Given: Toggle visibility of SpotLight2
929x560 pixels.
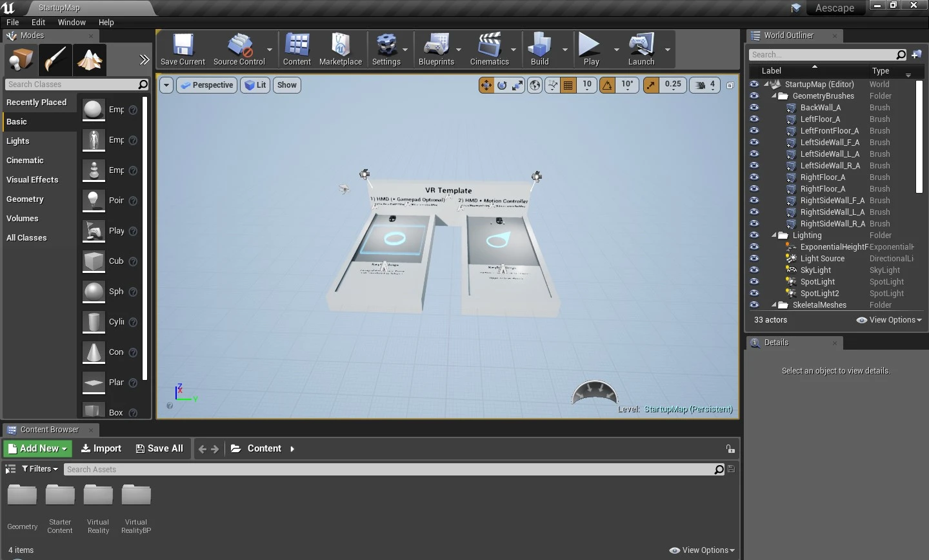Looking at the screenshot, I should pos(754,294).
